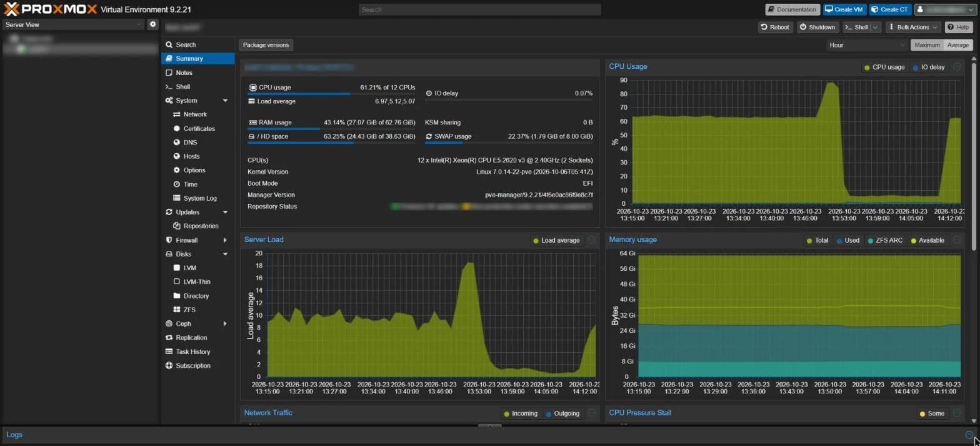
Task: Click the System Log list icon
Action: tap(177, 198)
